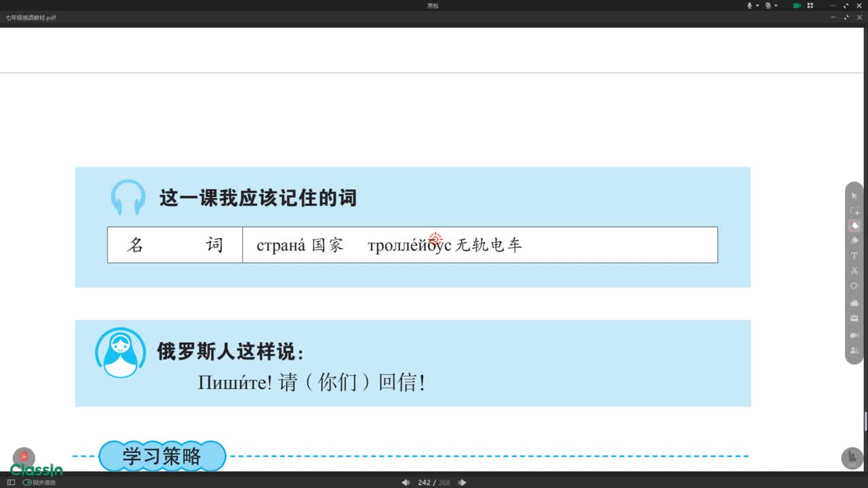Click the green recording camera button
868x488 pixels.
pyautogui.click(x=797, y=5)
